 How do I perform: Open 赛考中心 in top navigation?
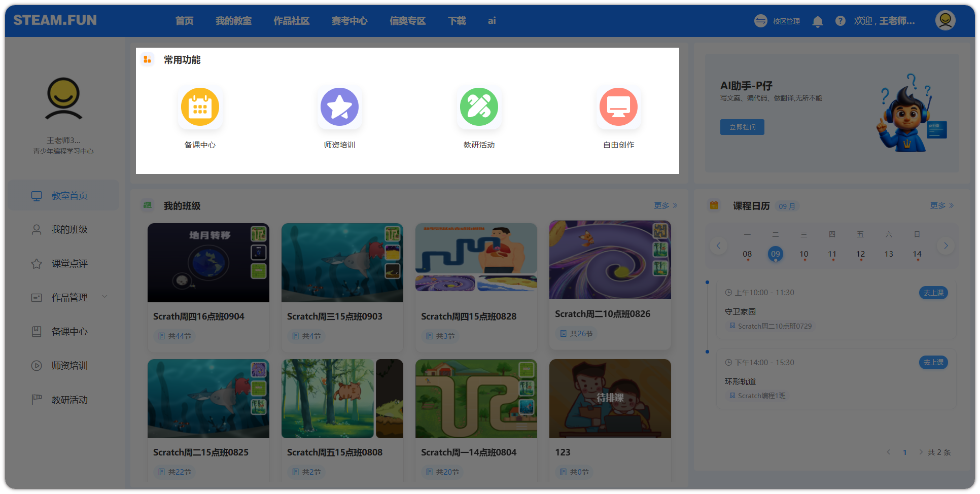(x=349, y=21)
